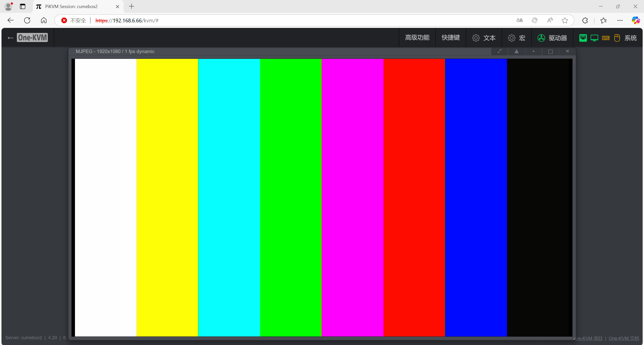Open the 快捷键 menu
The image size is (644, 345).
click(x=451, y=38)
